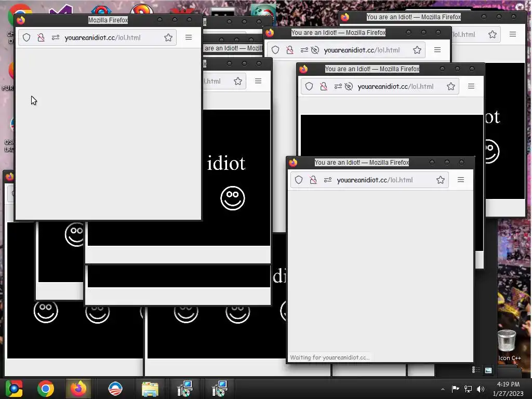Click the star beside 'l.html' in the middle background window
This screenshot has height=399, width=532.
tap(238, 81)
